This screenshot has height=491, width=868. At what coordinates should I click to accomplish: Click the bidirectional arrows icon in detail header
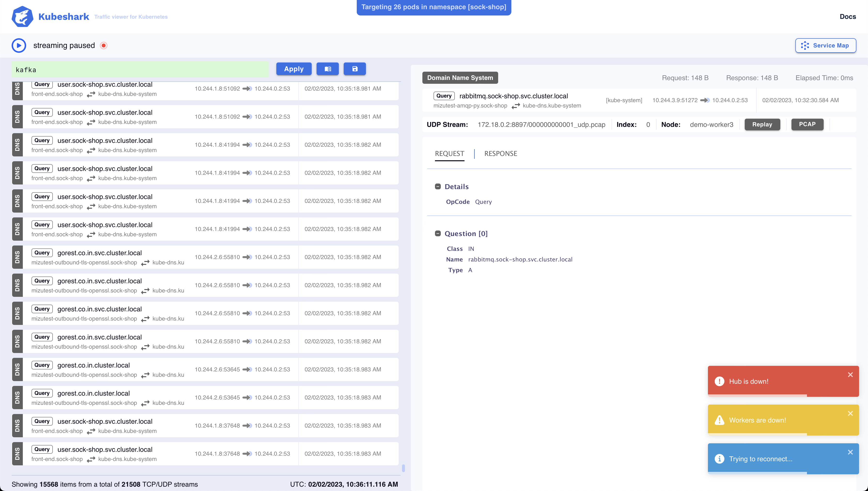click(516, 106)
